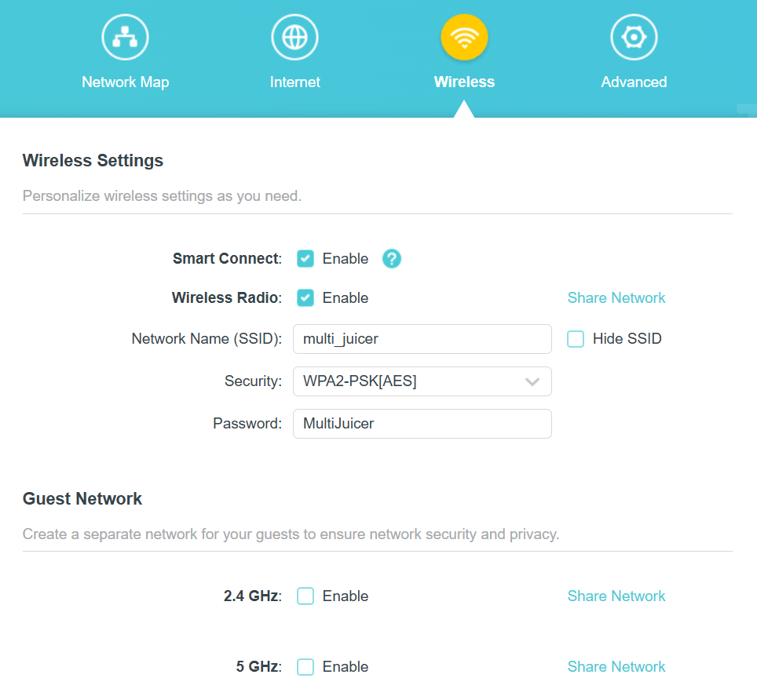
Task: Click the Security dropdown chevron arrow
Action: (532, 381)
